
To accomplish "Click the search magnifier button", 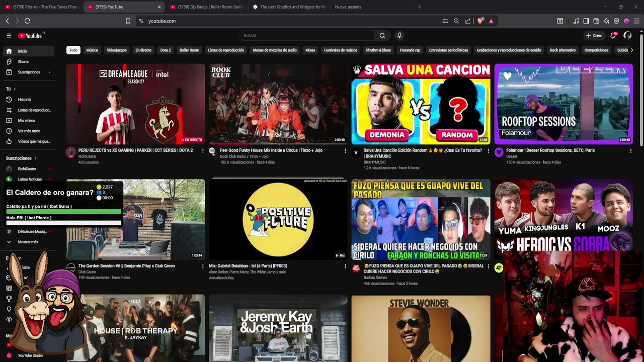I will [x=382, y=35].
